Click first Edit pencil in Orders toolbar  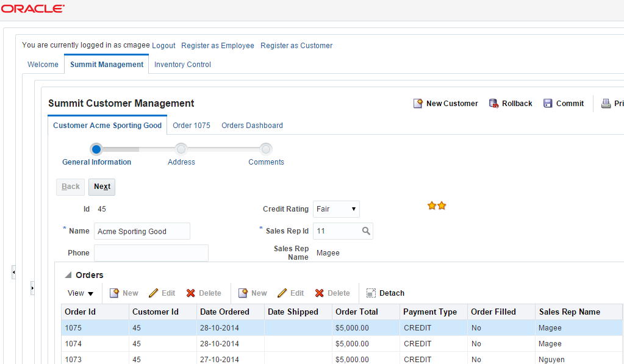coord(153,293)
